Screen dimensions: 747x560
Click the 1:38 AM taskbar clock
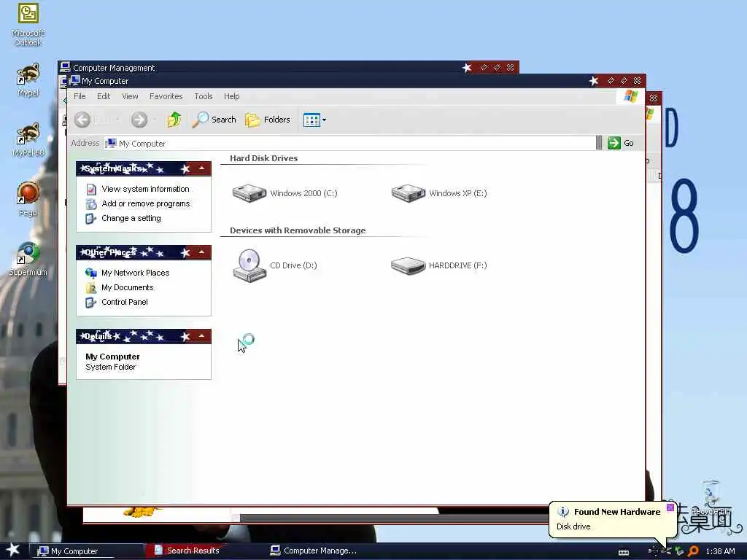(x=720, y=551)
